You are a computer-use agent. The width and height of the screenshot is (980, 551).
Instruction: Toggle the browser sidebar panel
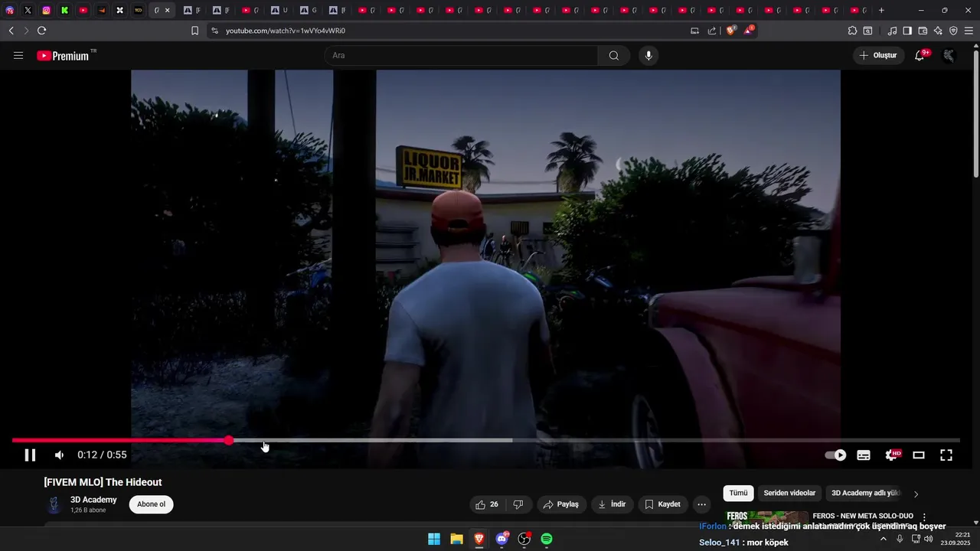pos(907,31)
